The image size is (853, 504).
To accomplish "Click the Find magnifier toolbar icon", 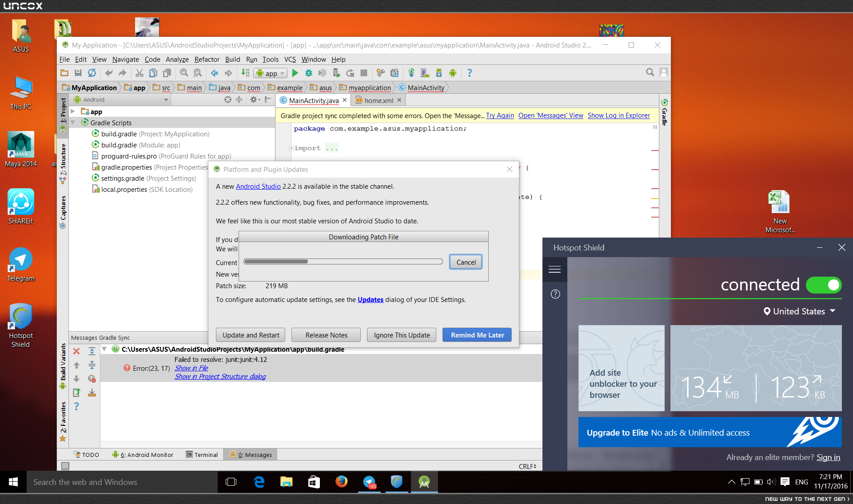I will (x=184, y=73).
